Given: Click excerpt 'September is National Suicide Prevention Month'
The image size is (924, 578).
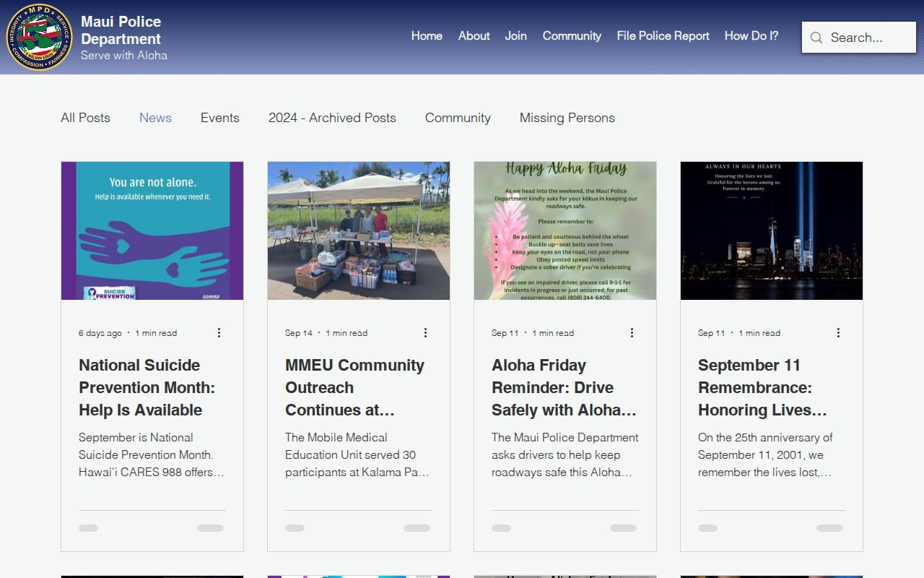Looking at the screenshot, I should point(152,454).
